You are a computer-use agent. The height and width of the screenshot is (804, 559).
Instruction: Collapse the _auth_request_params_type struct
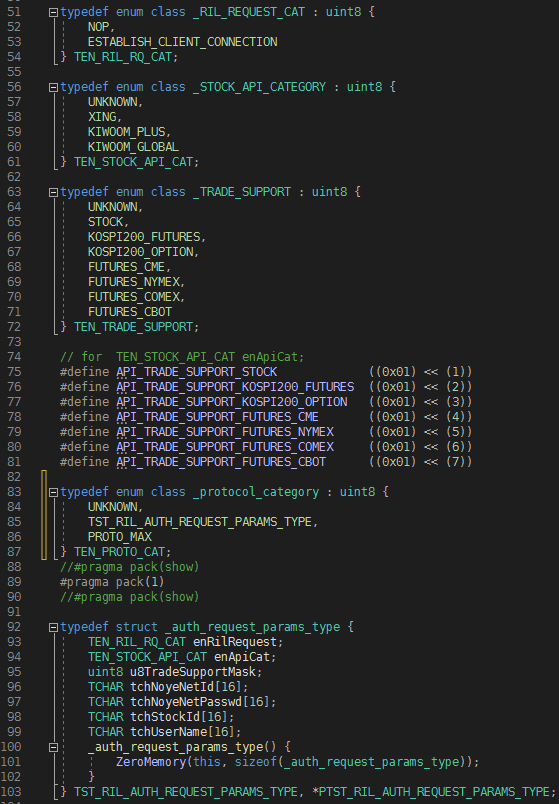[x=53, y=628]
